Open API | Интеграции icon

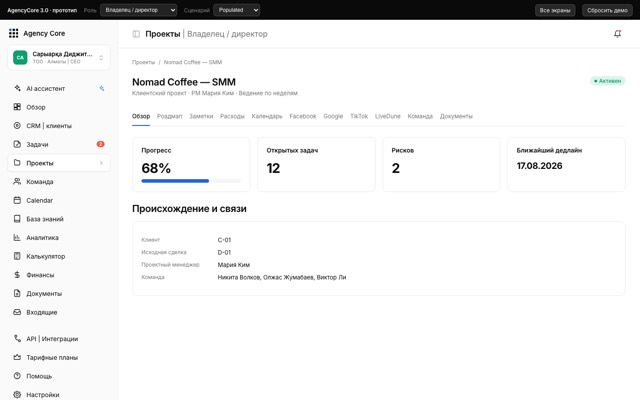(17, 339)
